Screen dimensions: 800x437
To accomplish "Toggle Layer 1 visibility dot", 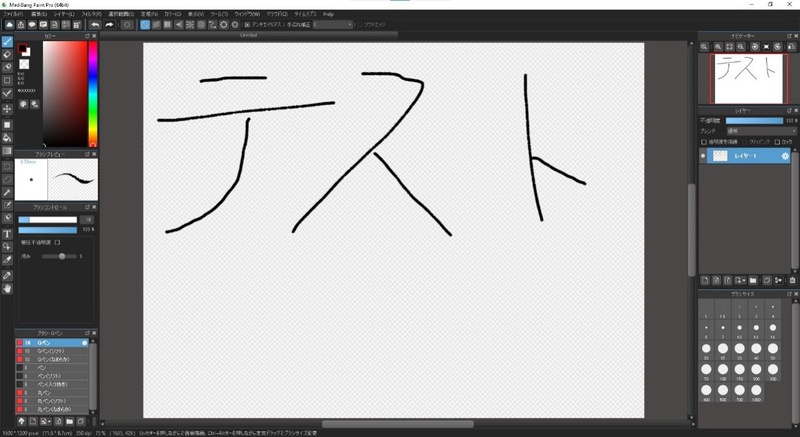I will (704, 156).
